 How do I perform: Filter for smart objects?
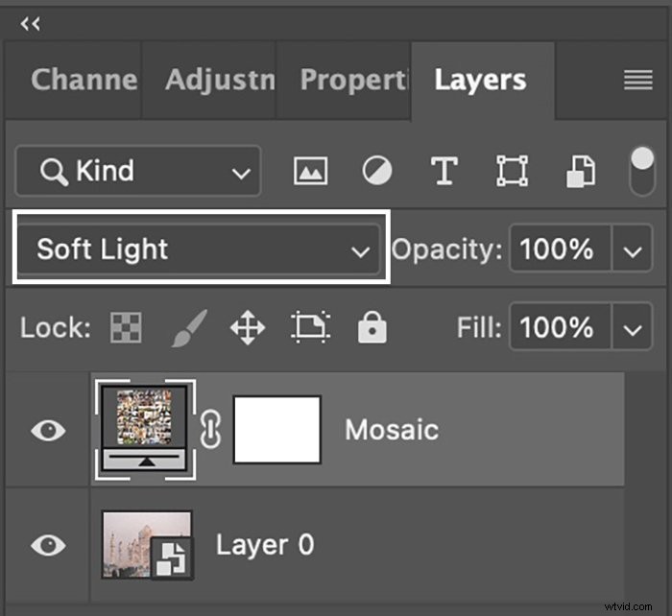pos(581,172)
